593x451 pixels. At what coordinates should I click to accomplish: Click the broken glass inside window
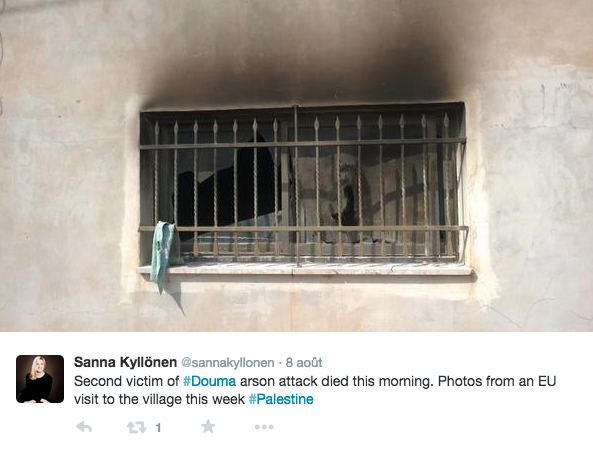[227, 189]
